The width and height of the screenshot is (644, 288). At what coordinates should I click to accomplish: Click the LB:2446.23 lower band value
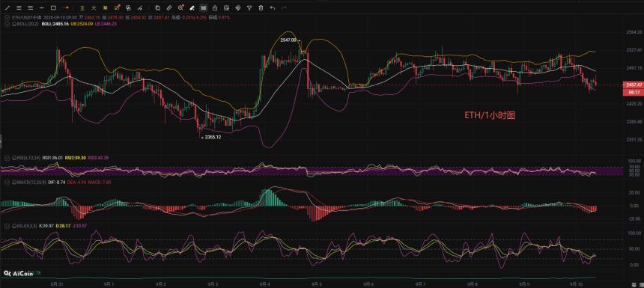(x=106, y=24)
